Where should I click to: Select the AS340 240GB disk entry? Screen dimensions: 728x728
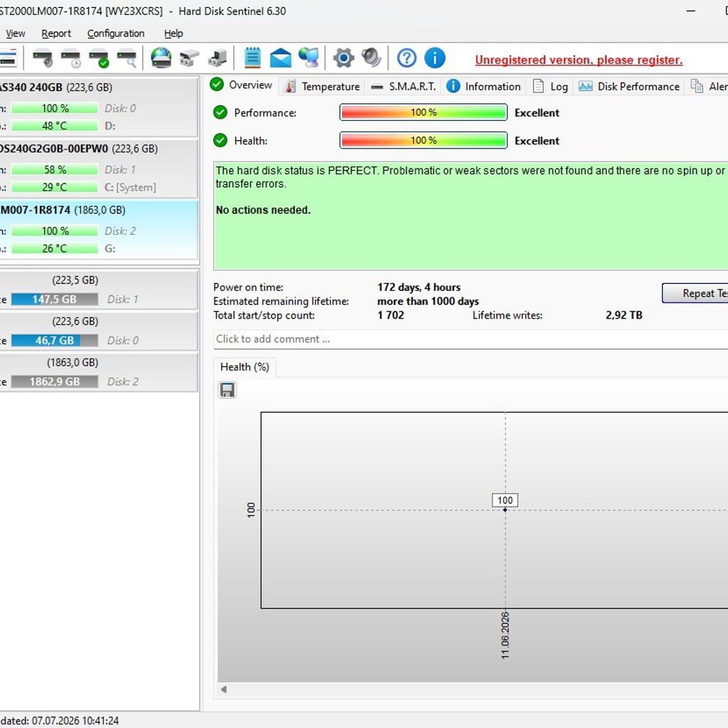[98, 107]
